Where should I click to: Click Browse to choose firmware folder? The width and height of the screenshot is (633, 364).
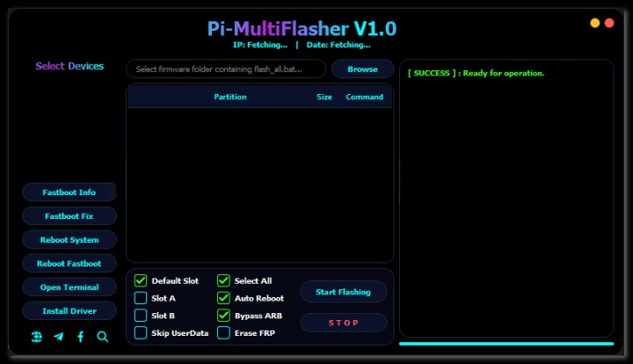(x=362, y=69)
